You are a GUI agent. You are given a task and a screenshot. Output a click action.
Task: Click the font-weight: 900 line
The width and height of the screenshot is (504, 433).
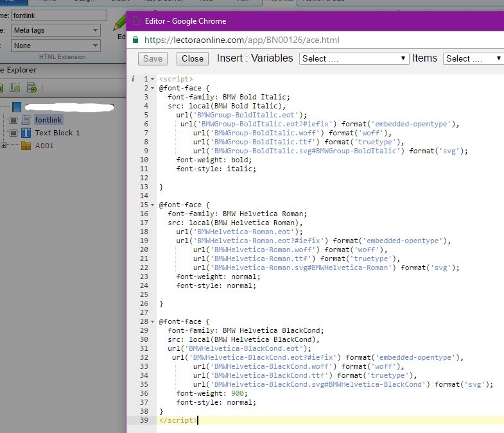[x=212, y=393]
